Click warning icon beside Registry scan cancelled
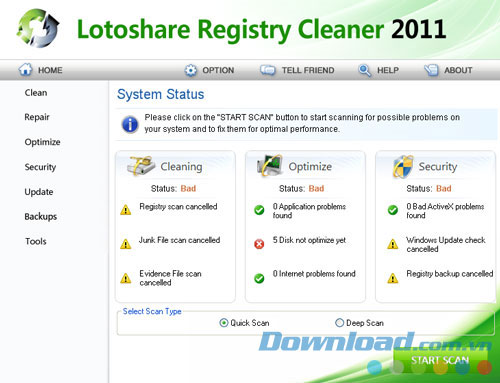500x383 pixels. click(126, 210)
